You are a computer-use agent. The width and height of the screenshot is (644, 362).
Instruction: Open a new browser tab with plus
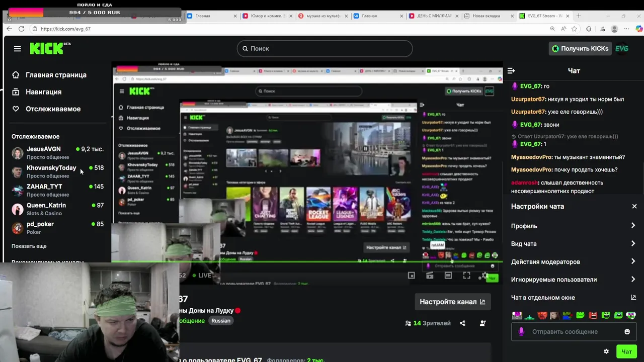pyautogui.click(x=579, y=16)
